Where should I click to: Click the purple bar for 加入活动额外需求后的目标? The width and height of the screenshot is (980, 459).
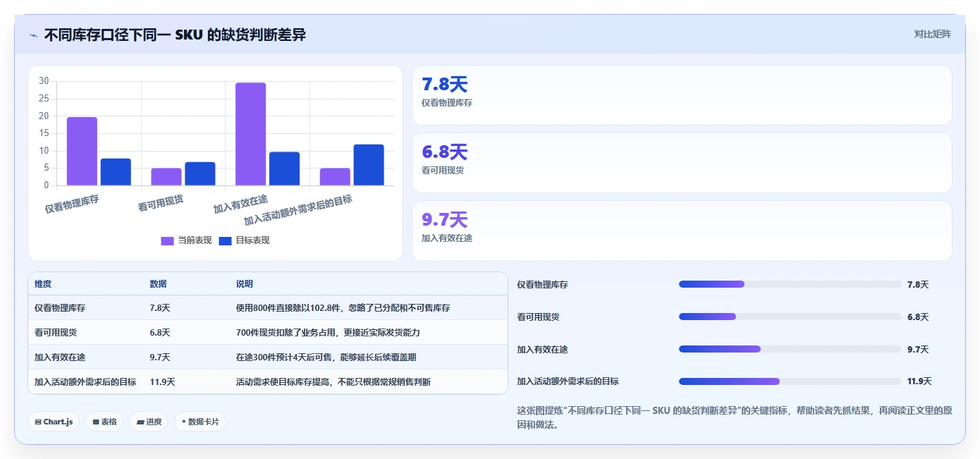pyautogui.click(x=335, y=177)
